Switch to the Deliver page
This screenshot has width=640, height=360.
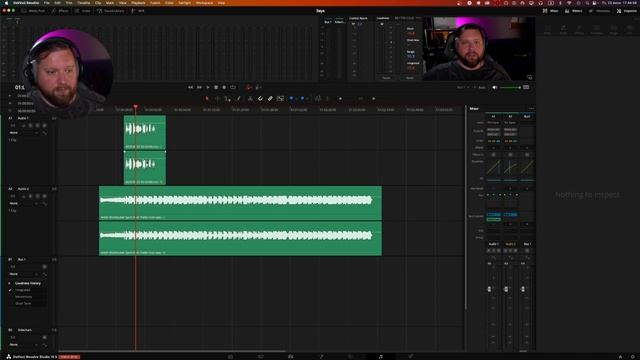[411, 356]
